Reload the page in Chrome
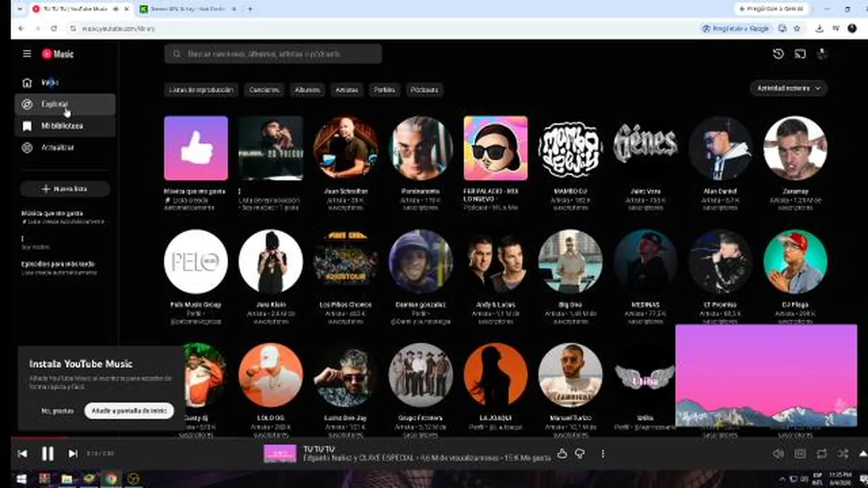 pyautogui.click(x=54, y=28)
